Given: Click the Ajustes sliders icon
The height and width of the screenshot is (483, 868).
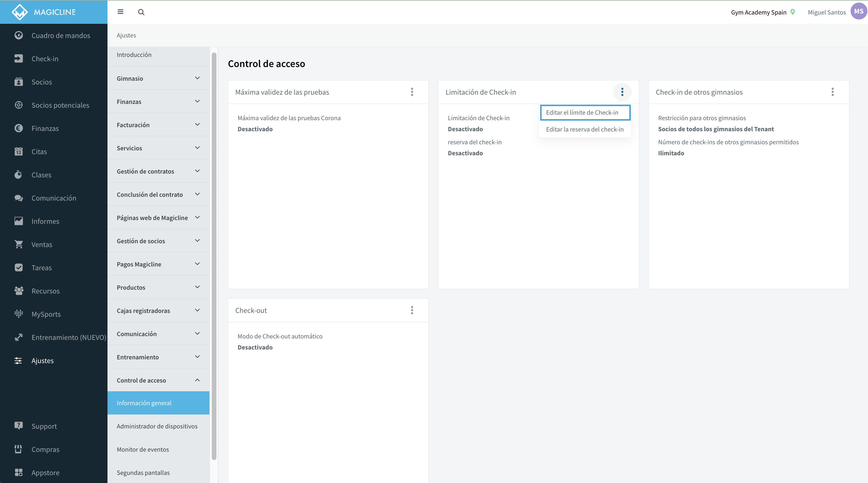Looking at the screenshot, I should 19,361.
